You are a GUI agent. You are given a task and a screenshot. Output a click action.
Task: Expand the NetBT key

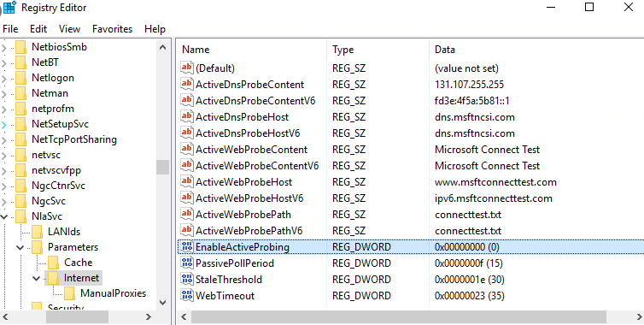point(4,62)
